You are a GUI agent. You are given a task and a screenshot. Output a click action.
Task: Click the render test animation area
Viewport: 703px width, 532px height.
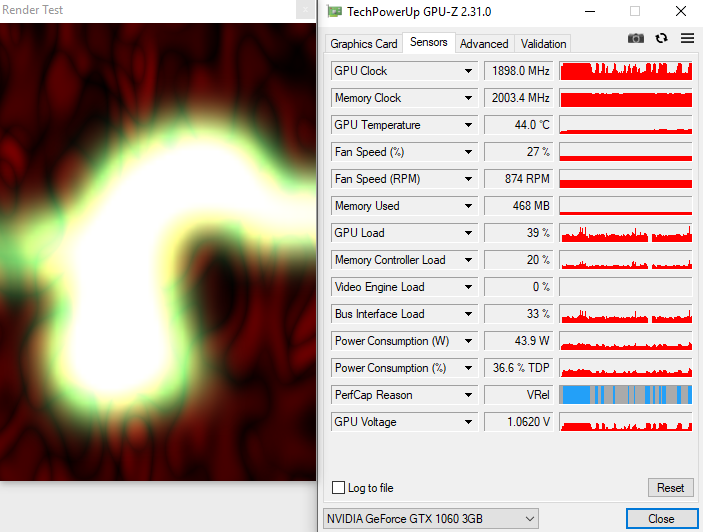pos(158,252)
